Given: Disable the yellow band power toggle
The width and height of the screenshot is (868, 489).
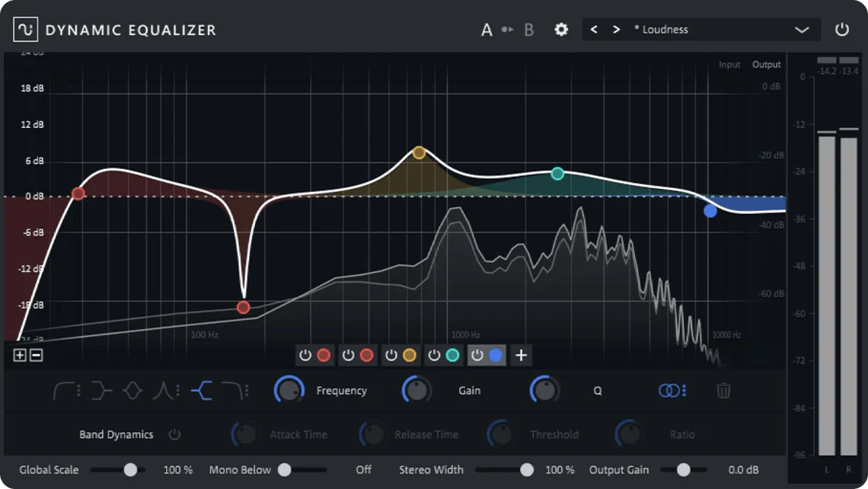Looking at the screenshot, I should 391,355.
